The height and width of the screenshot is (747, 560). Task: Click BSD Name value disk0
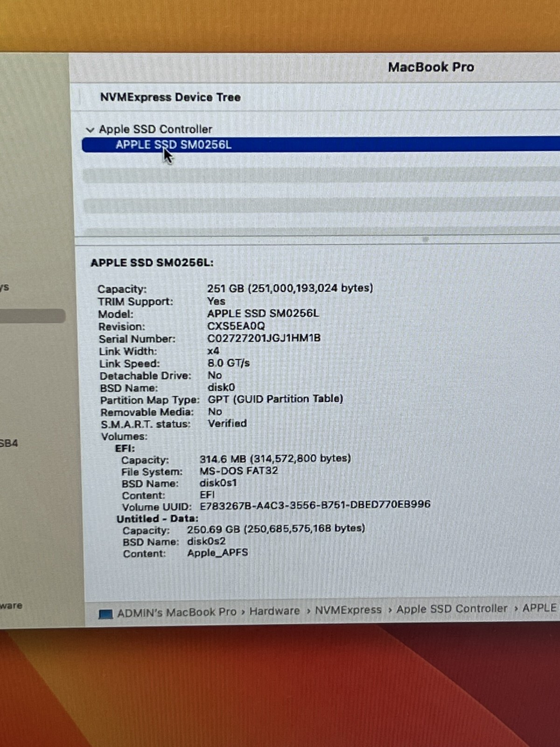coord(221,388)
